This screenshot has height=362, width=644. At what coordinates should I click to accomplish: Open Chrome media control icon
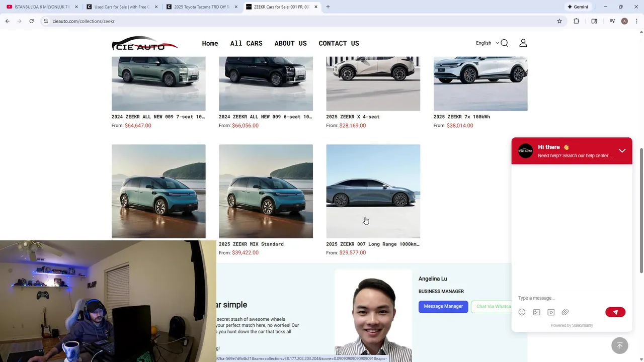(612, 21)
